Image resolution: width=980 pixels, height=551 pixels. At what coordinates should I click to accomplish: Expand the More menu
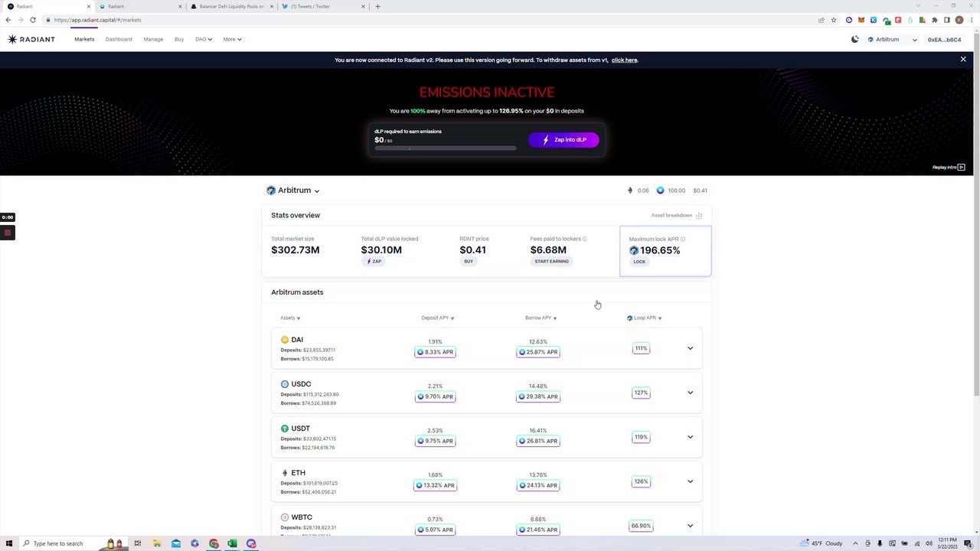tap(232, 39)
